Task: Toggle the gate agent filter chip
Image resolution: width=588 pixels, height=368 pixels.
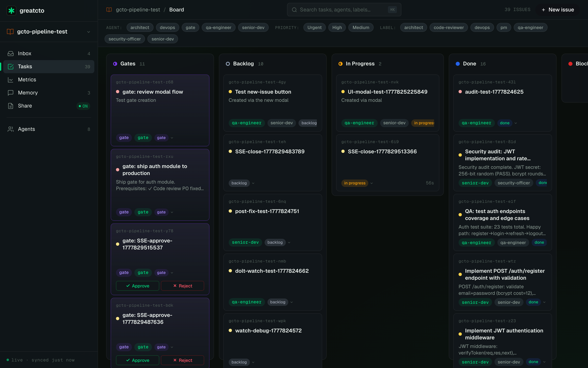Action: 190,28
